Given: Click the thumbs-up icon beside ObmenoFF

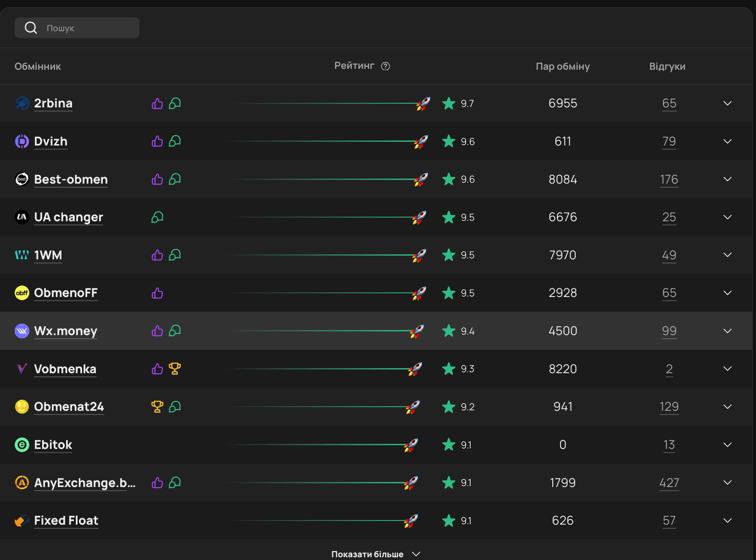Looking at the screenshot, I should [157, 293].
